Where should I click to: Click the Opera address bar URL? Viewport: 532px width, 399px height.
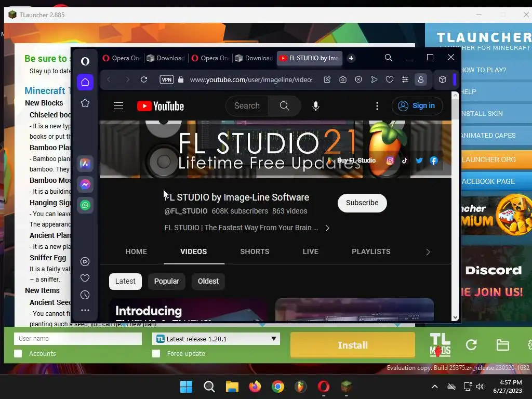(251, 79)
